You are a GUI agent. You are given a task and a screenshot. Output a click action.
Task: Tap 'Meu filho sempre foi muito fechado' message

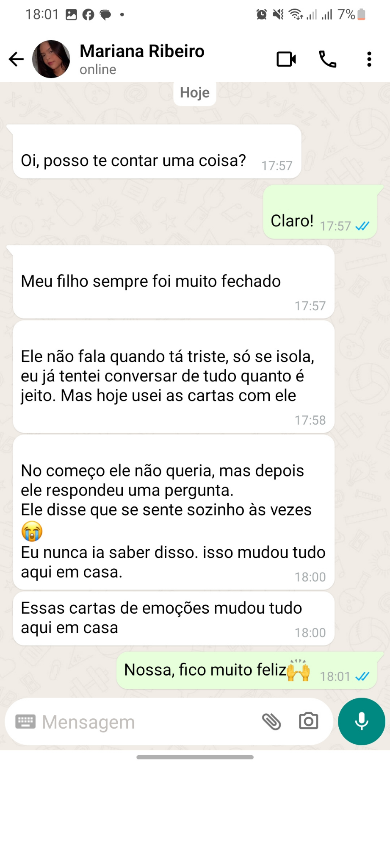pyautogui.click(x=174, y=282)
